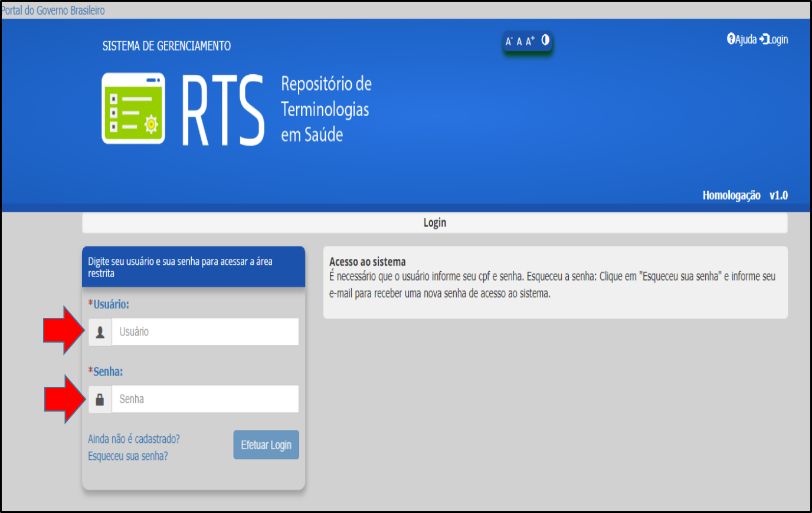Image resolution: width=812 pixels, height=513 pixels.
Task: Click the 'Acesso ao sistema' heading
Action: tap(367, 262)
